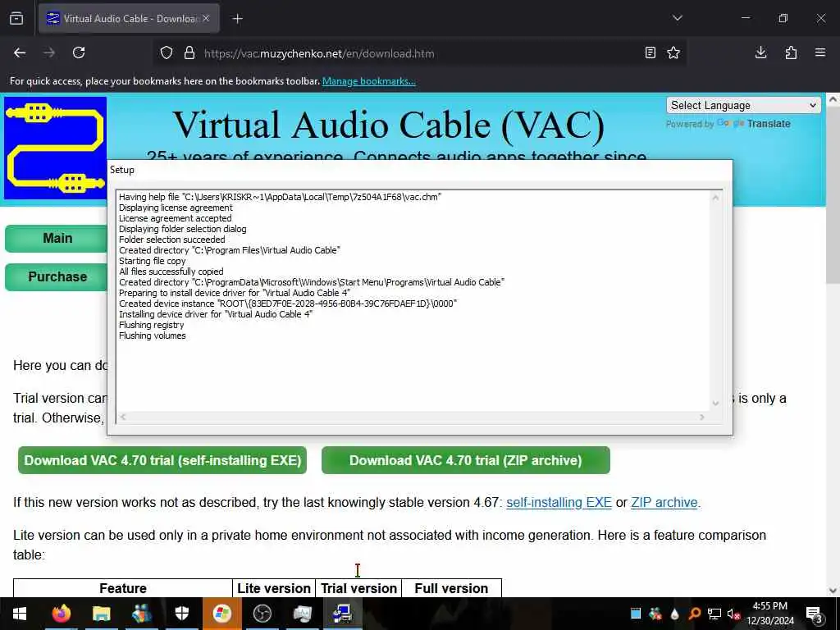Click the Setup dialog title bar
Screen dimensions: 840x630
pos(419,170)
